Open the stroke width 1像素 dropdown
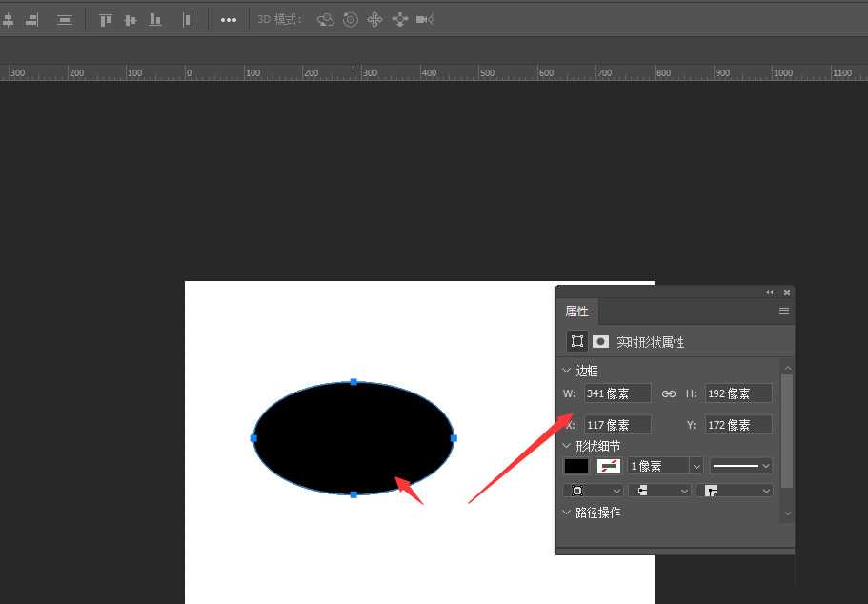Screen dimensions: 868x604 696,465
